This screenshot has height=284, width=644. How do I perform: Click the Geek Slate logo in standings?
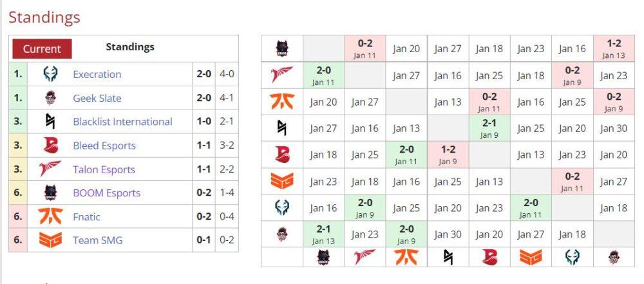click(50, 99)
